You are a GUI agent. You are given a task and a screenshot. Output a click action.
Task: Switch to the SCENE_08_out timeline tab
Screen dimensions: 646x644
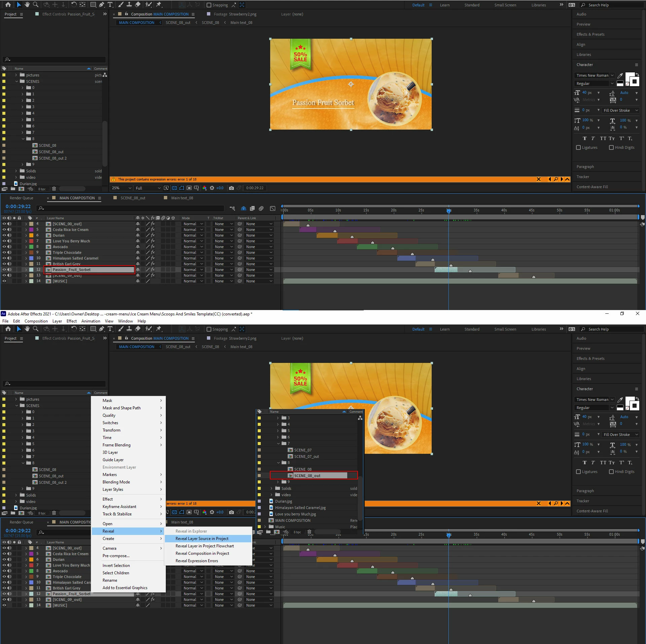(x=133, y=198)
